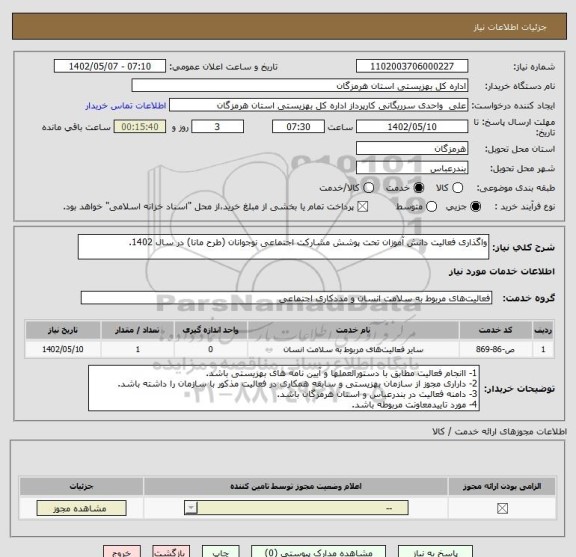
Task: Click the کد خدمت column header
Action: click(495, 330)
